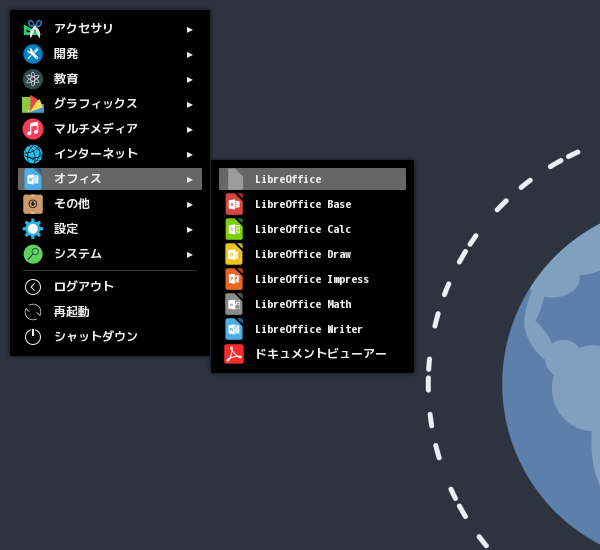Click the gray LibreOffice start center icon
Screen dimensions: 600x550
click(234, 179)
